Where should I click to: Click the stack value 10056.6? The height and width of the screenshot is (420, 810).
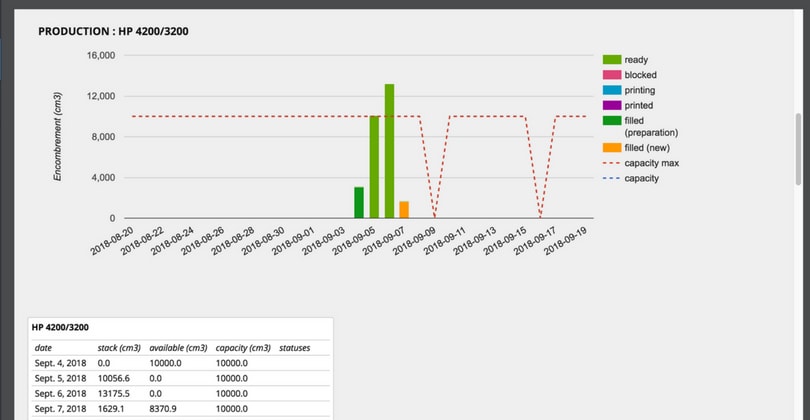(114, 378)
